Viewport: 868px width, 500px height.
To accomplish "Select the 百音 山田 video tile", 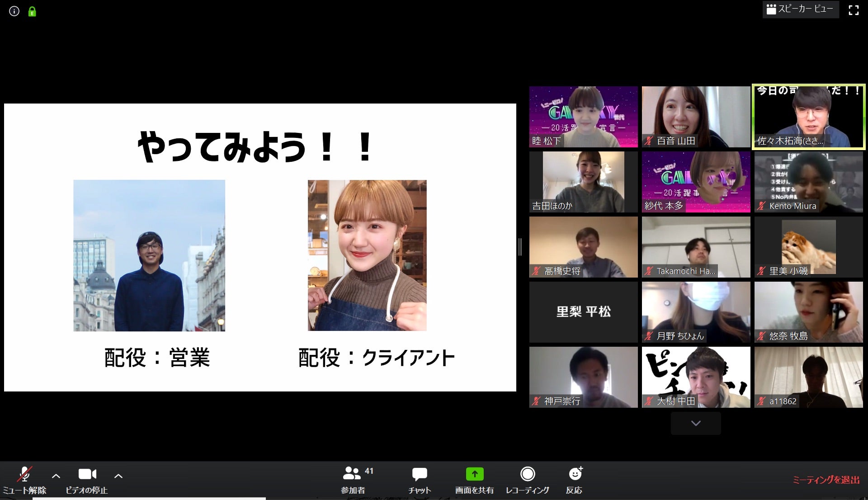I will point(696,117).
